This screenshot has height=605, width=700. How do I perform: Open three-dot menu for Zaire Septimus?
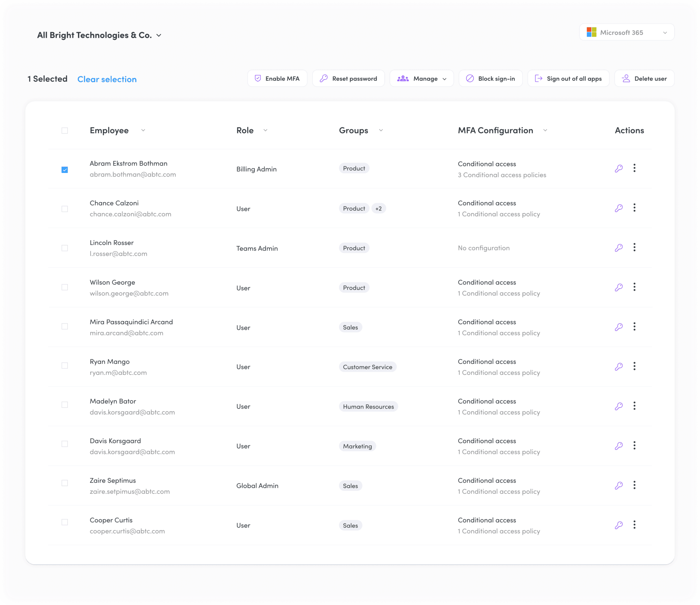click(x=634, y=485)
